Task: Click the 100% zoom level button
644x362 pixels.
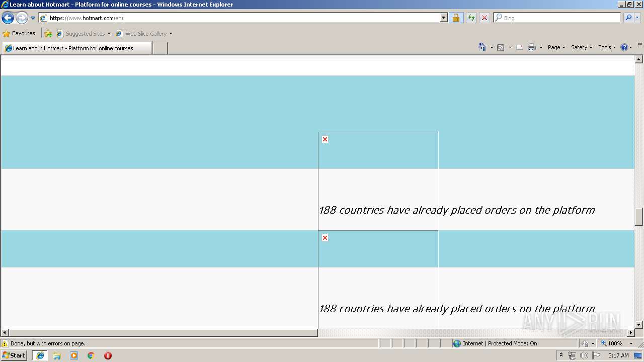Action: point(611,344)
